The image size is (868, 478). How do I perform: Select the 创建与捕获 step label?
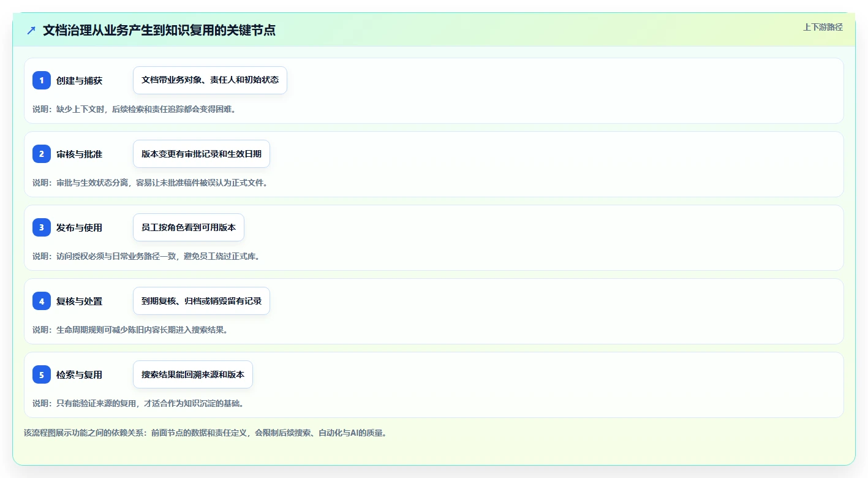pos(79,80)
